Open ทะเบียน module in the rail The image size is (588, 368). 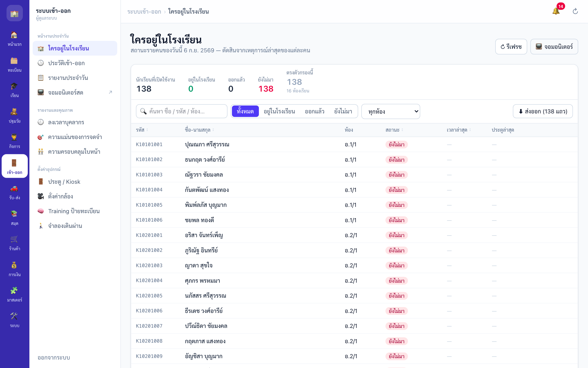(x=15, y=64)
